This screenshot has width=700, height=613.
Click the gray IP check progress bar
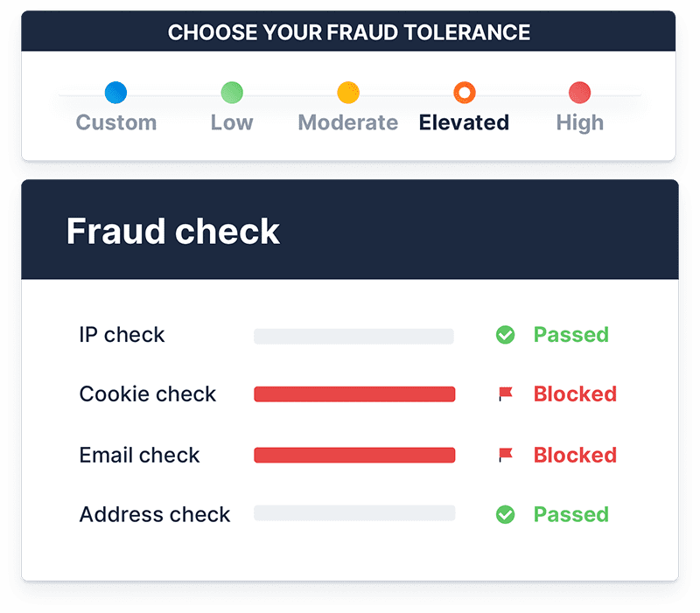(x=354, y=336)
